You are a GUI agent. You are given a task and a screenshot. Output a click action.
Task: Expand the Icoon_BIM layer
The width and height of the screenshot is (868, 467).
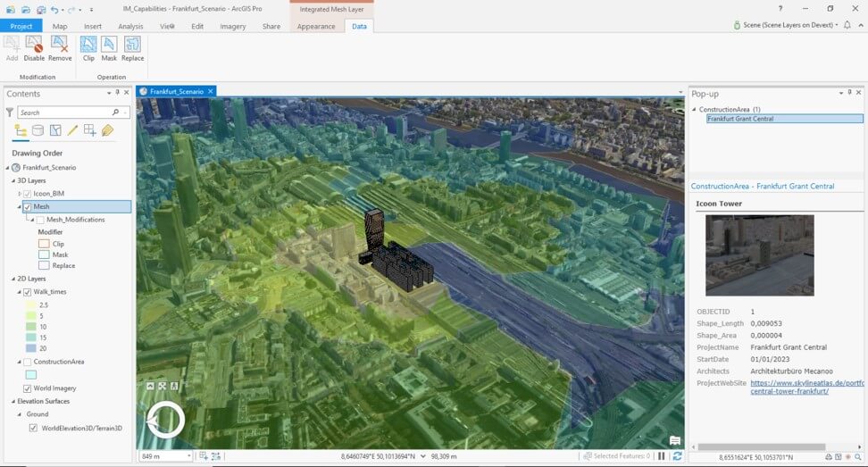20,194
